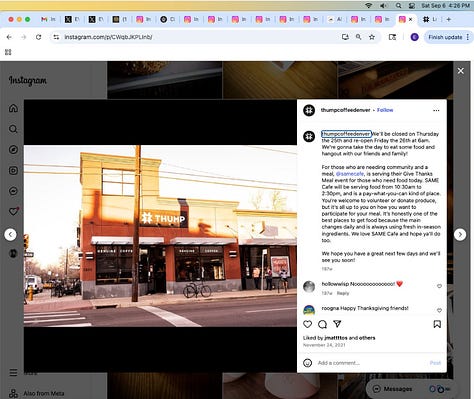The image size is (474, 399).
Task: Click the date and time in menu bar
Action: 446,6
